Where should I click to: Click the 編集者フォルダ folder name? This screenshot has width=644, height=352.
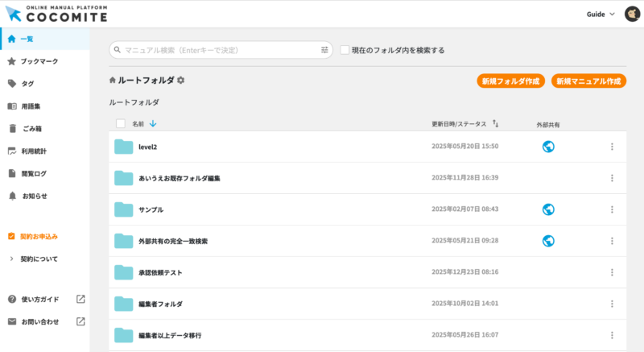pyautogui.click(x=160, y=304)
